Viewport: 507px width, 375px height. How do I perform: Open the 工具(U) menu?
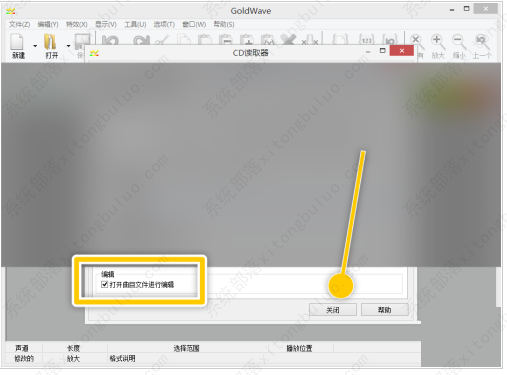pyautogui.click(x=135, y=24)
